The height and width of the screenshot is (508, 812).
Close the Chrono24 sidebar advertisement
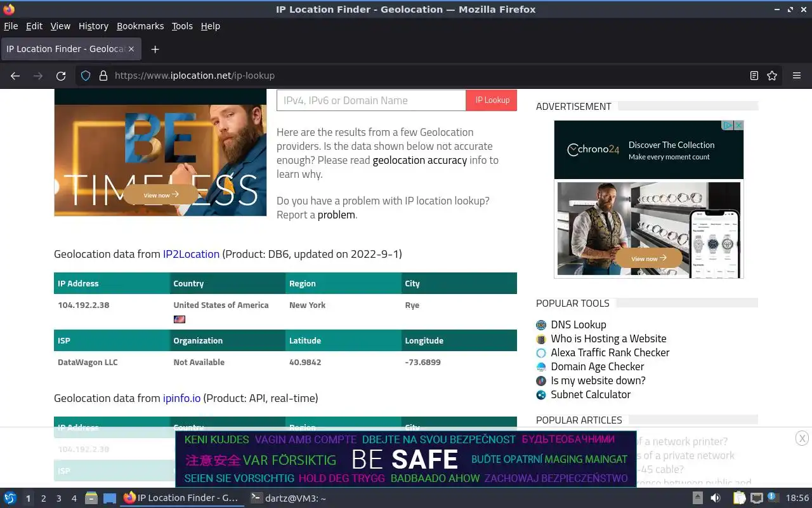pos(738,126)
